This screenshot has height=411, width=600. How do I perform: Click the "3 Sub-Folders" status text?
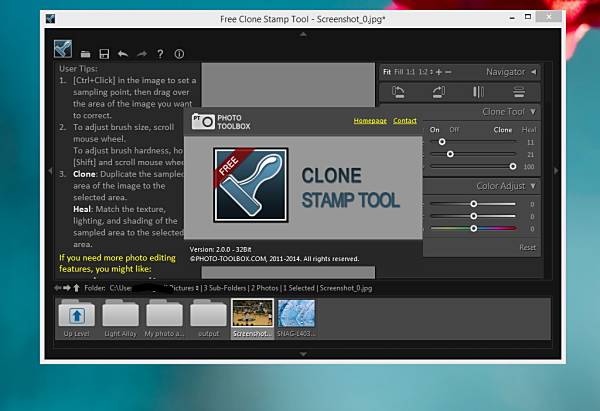225,288
